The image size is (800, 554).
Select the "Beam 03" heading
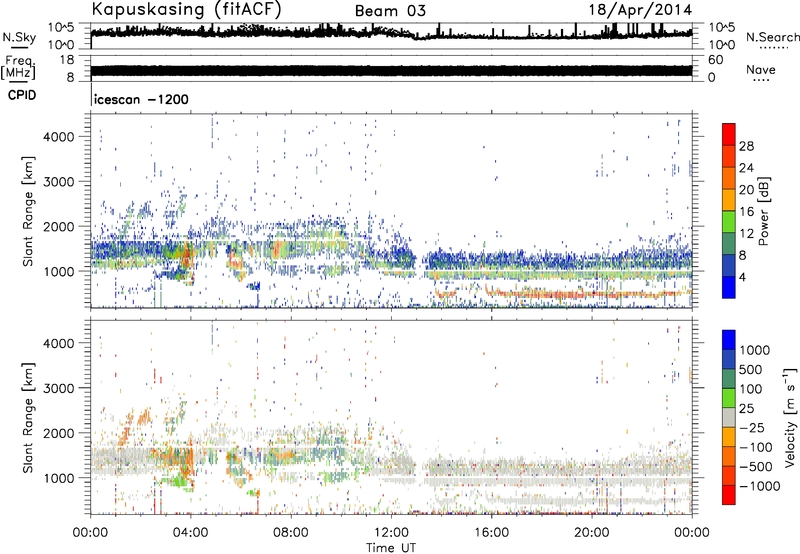(390, 11)
